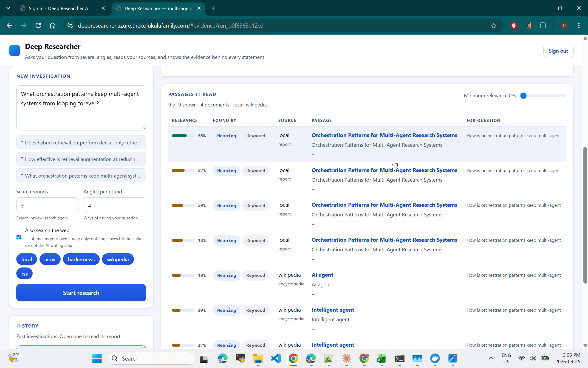Go back with the browser back arrow
Screen dimensions: 588x368
point(9,26)
